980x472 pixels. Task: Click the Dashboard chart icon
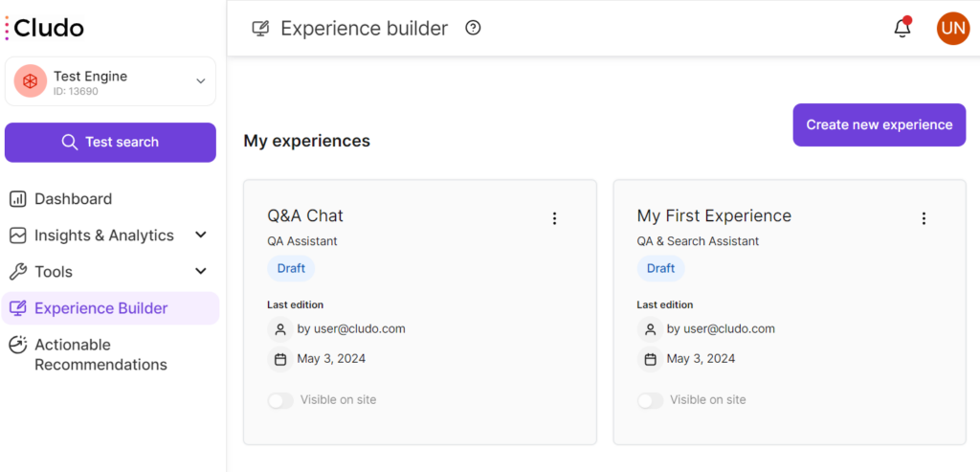(18, 199)
